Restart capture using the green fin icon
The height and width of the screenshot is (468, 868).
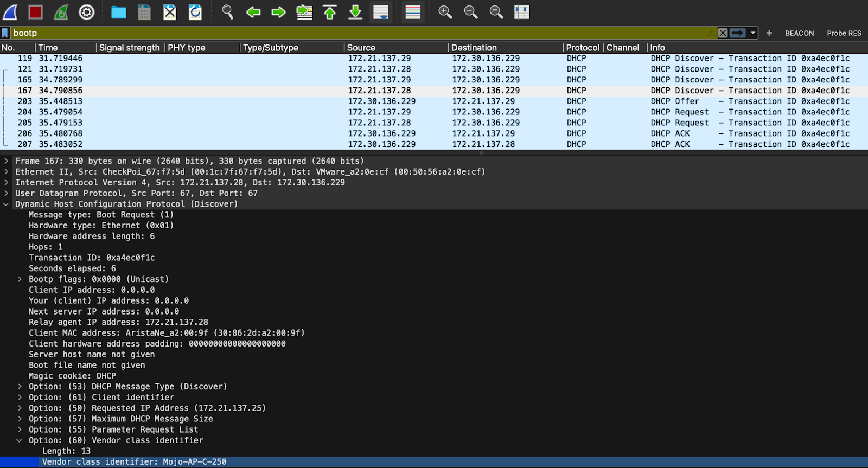pos(61,12)
